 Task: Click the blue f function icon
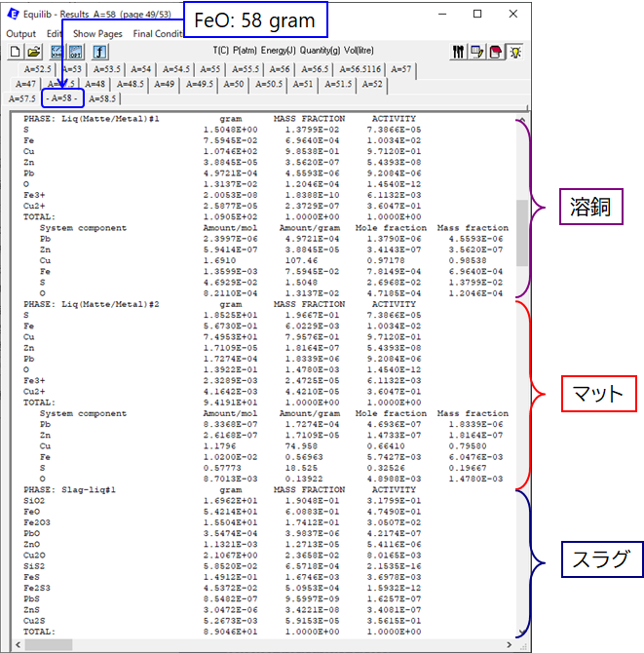[99, 52]
